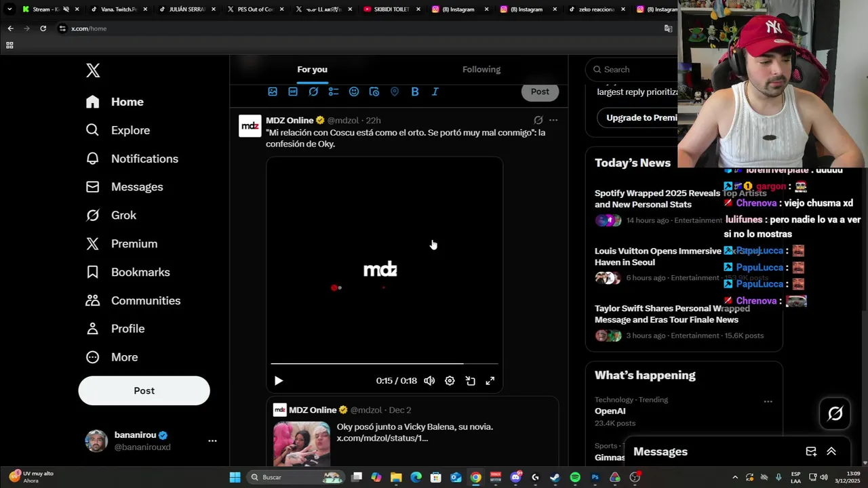Click the translate page icon
The width and height of the screenshot is (868, 488).
(668, 28)
